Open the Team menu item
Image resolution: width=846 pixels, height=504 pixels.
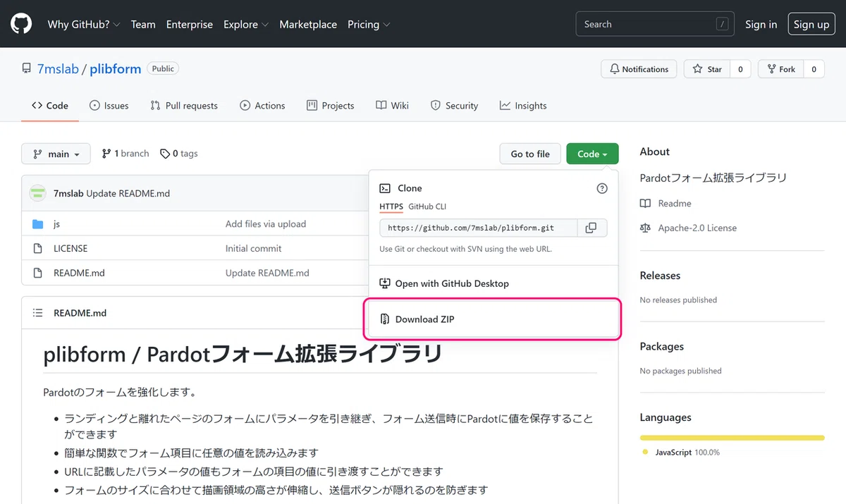pyautogui.click(x=143, y=24)
